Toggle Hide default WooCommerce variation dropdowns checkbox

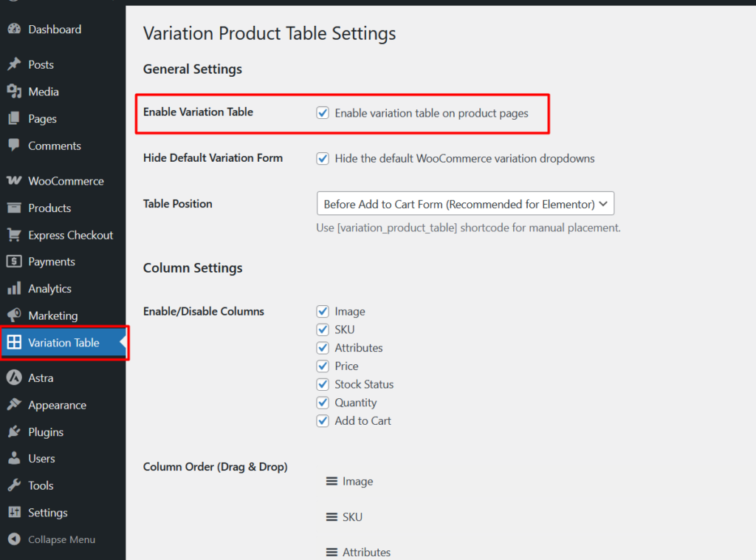coord(323,158)
